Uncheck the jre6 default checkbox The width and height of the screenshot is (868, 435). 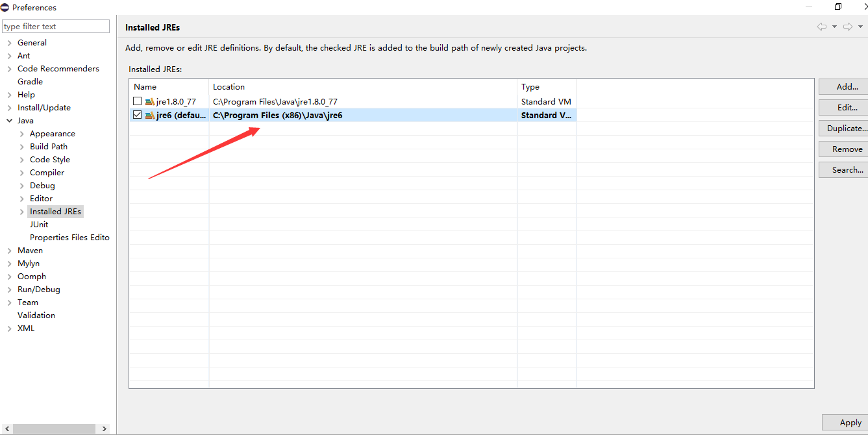[137, 116]
